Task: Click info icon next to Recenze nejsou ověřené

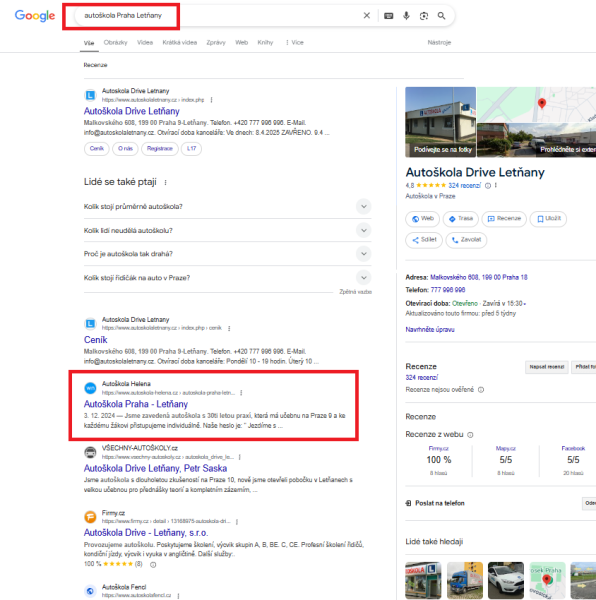Action: pyautogui.click(x=481, y=390)
